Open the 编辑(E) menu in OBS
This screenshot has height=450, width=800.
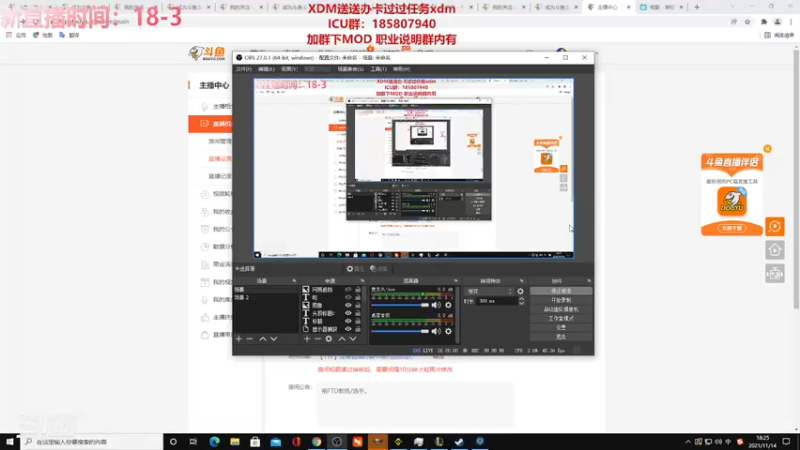pyautogui.click(x=266, y=69)
